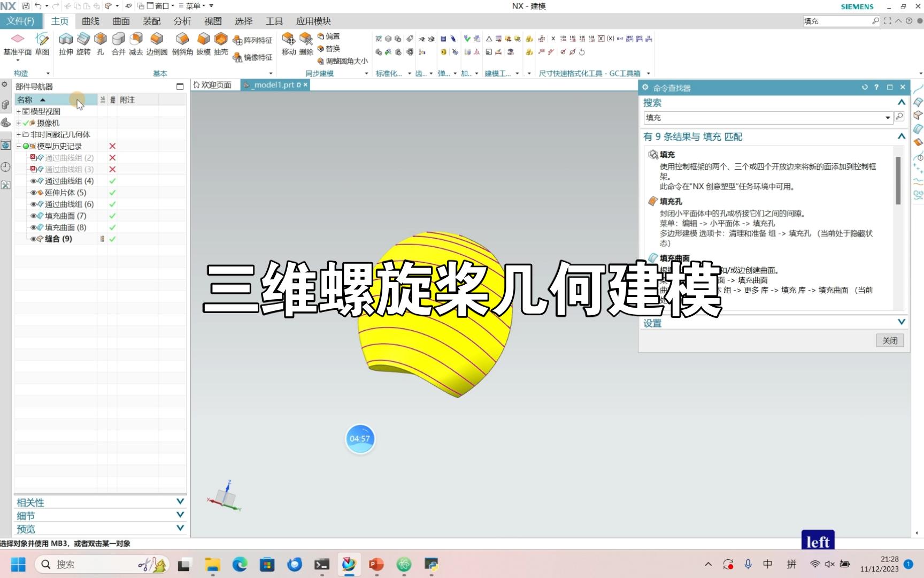Screen dimensions: 924x578
Task: Select the Edge Blend (边倒圆) tool
Action: click(156, 44)
